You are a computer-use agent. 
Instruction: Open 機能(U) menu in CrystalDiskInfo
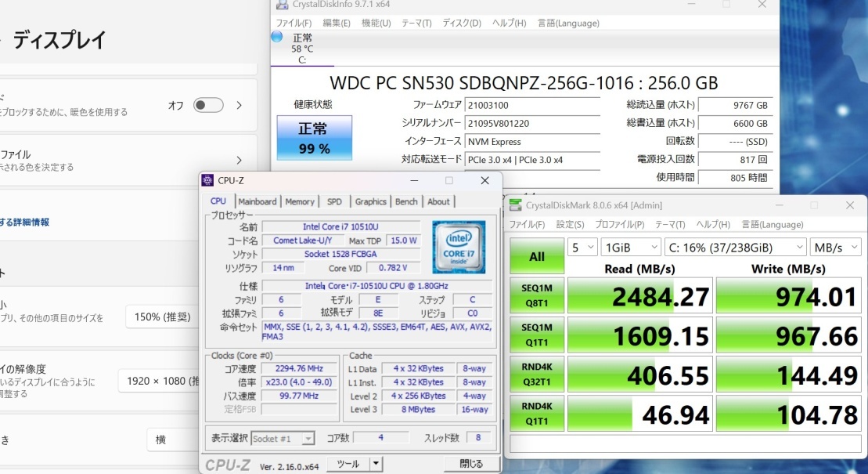[376, 23]
